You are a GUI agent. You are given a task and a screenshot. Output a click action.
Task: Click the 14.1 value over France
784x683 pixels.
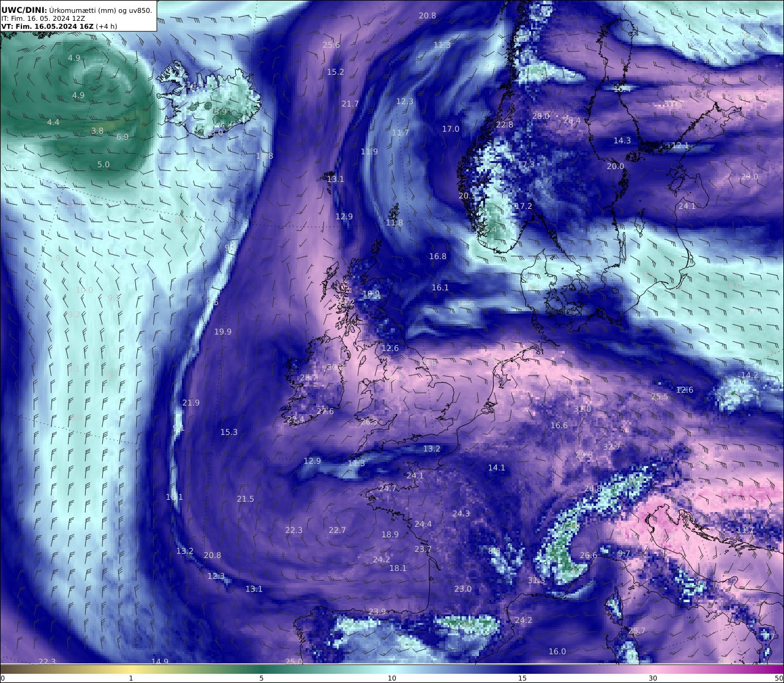(x=497, y=468)
